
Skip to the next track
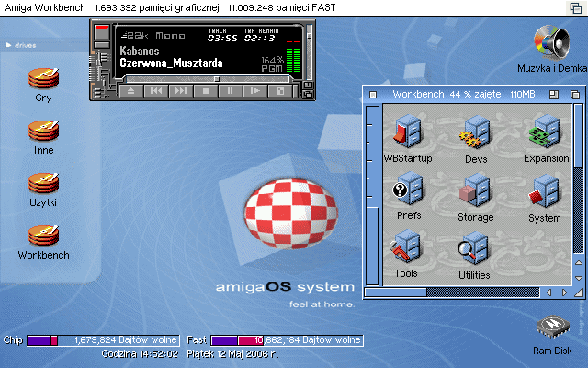coord(181,91)
